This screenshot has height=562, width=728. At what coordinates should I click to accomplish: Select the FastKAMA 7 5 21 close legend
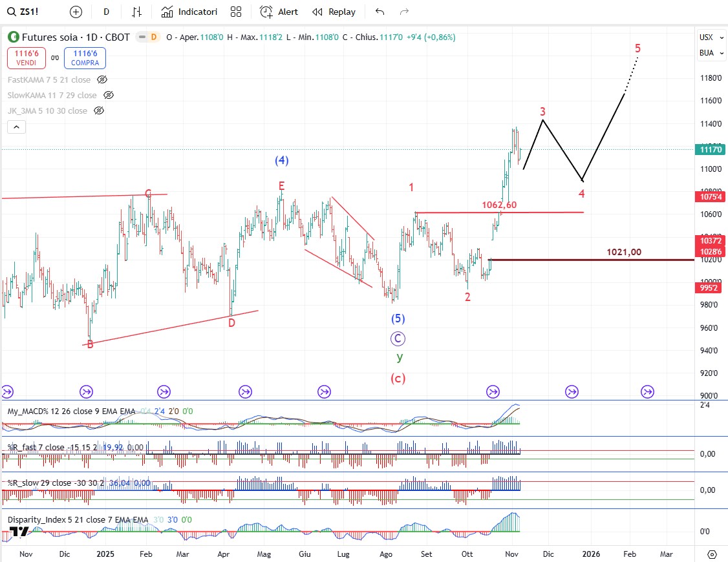coord(48,79)
